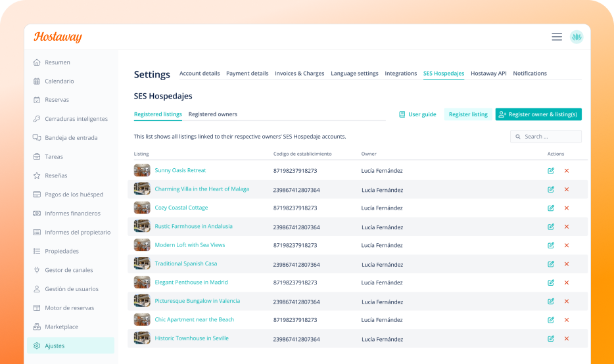Open the Historic Townhouse in Seville link
Viewport: 614px width, 364px height.
click(191, 338)
